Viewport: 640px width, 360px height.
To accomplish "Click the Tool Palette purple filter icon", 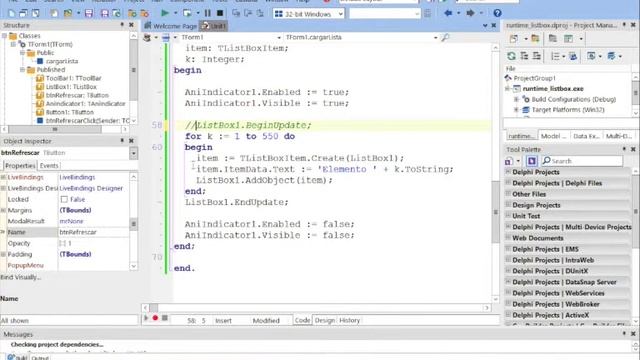I will (x=532, y=161).
